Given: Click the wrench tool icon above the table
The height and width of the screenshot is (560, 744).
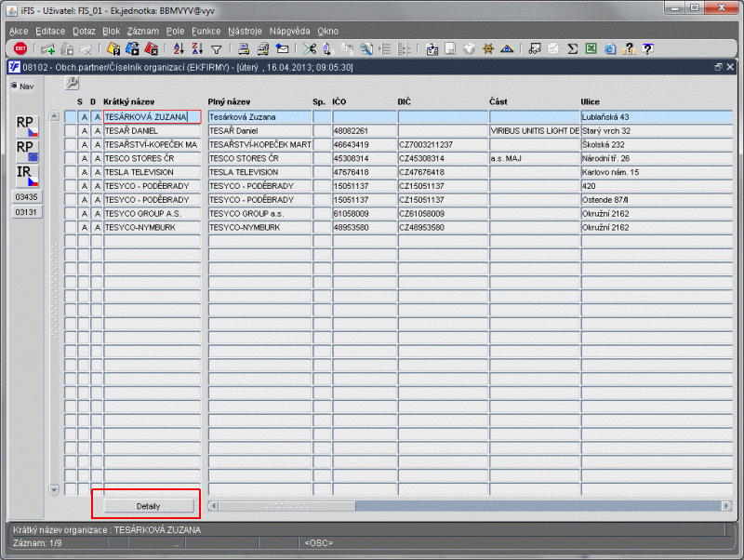Looking at the screenshot, I should pyautogui.click(x=72, y=83).
